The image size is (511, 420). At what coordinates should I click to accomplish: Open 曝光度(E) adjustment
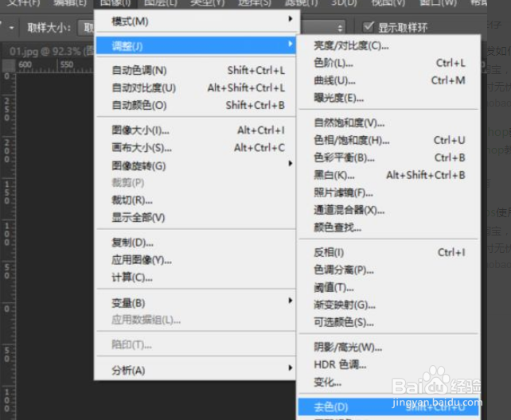click(389, 98)
